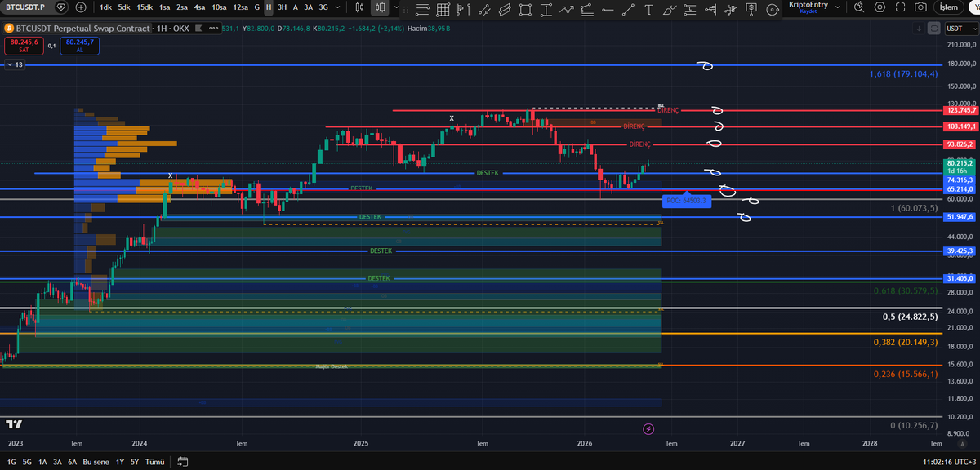
Task: Click the KriptoEntry layout name
Action: tap(808, 5)
